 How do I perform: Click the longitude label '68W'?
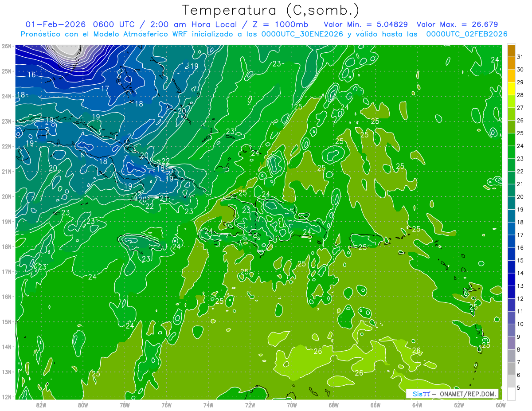tap(333, 405)
